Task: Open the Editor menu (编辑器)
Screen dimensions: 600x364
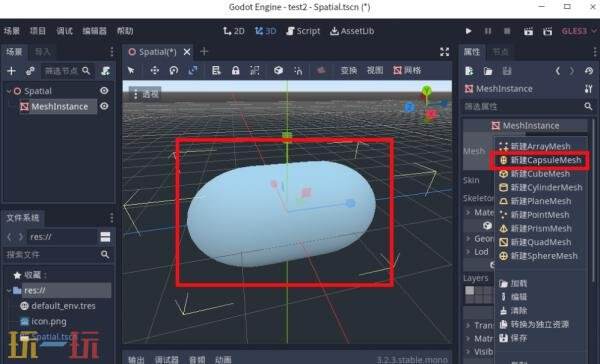Action: pos(95,31)
